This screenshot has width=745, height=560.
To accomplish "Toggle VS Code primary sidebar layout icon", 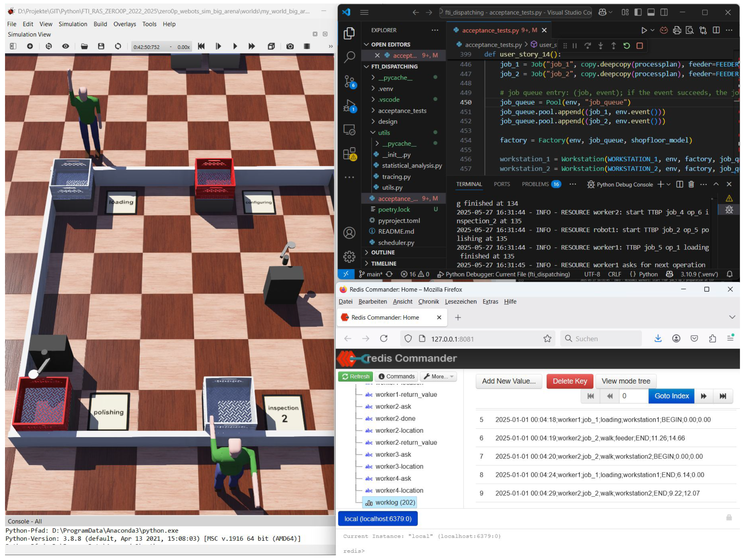I will [x=638, y=12].
